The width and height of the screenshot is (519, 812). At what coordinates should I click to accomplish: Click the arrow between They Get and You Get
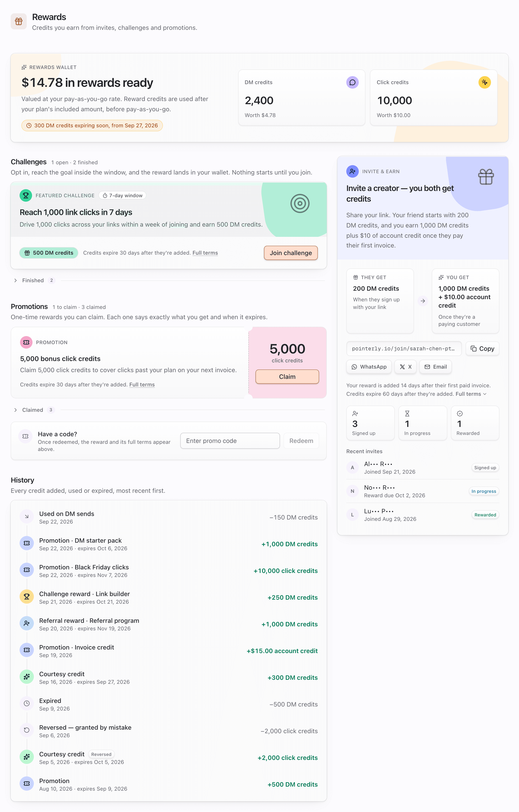[423, 301]
